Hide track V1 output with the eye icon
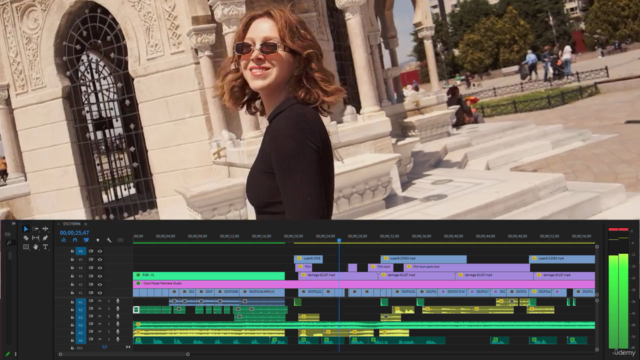 coord(100,293)
